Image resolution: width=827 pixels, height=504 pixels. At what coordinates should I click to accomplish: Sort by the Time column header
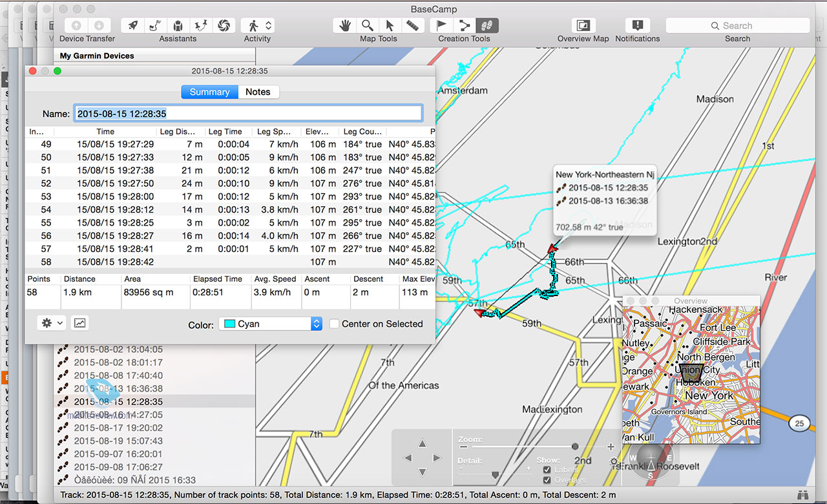(x=105, y=131)
